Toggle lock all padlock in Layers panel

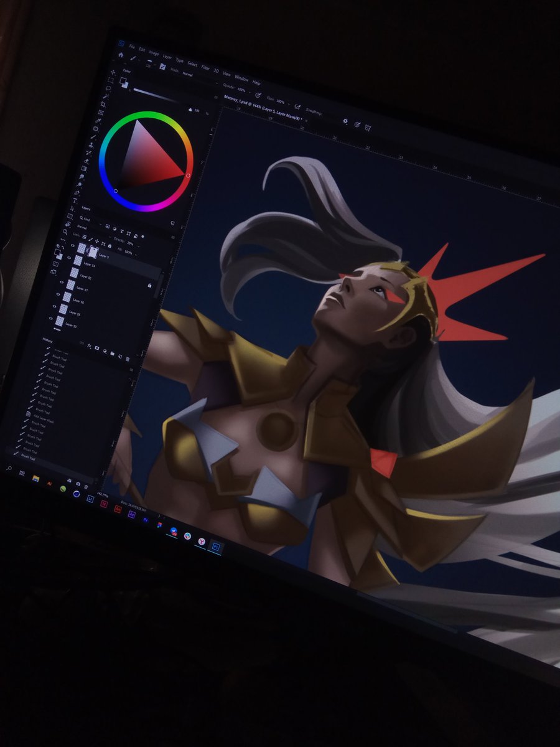coord(110,246)
